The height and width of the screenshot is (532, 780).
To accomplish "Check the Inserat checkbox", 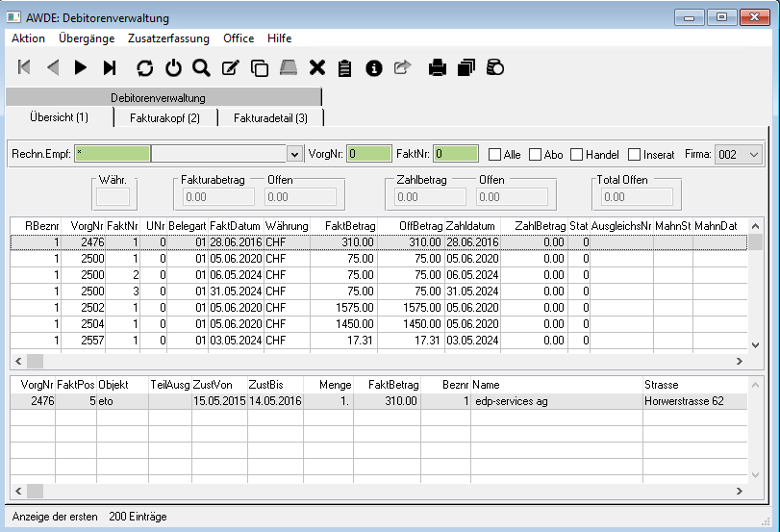I will click(x=635, y=154).
